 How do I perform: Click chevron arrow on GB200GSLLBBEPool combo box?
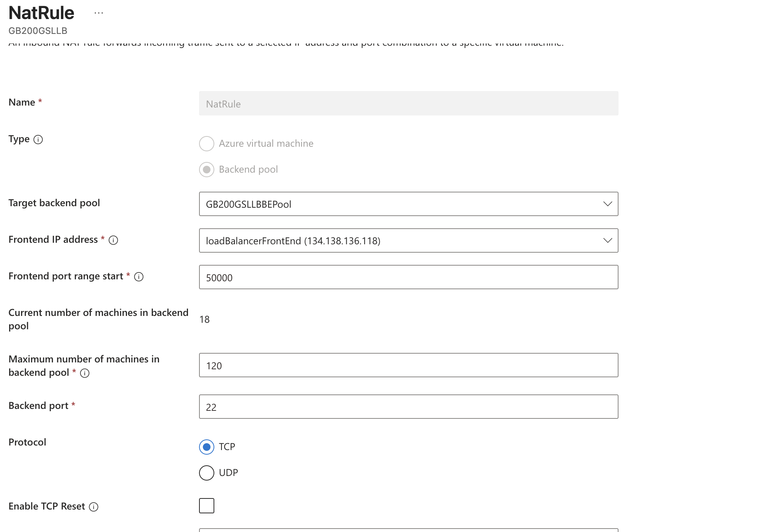(x=607, y=204)
